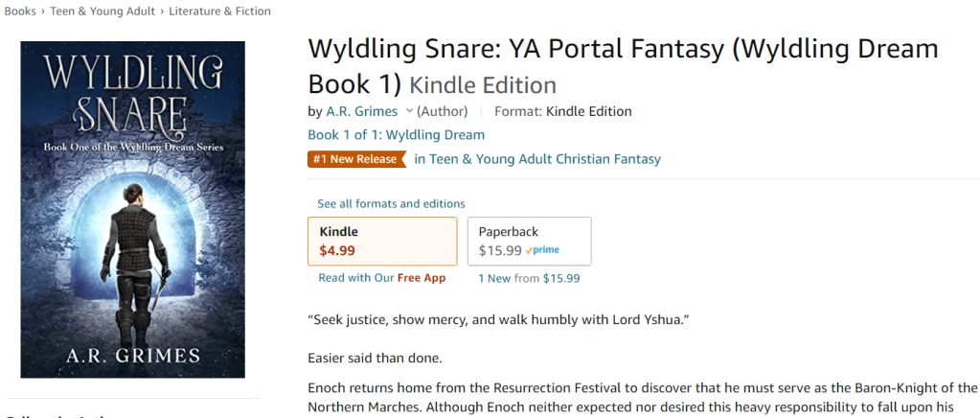The width and height of the screenshot is (980, 418).
Task: Expand the chevron beside A.R. Grimes
Action: tap(409, 111)
